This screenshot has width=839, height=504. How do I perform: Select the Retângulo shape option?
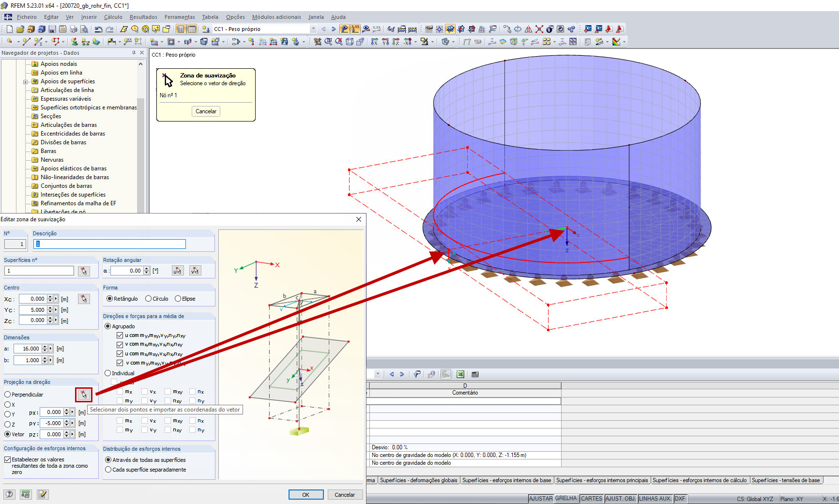click(122, 299)
